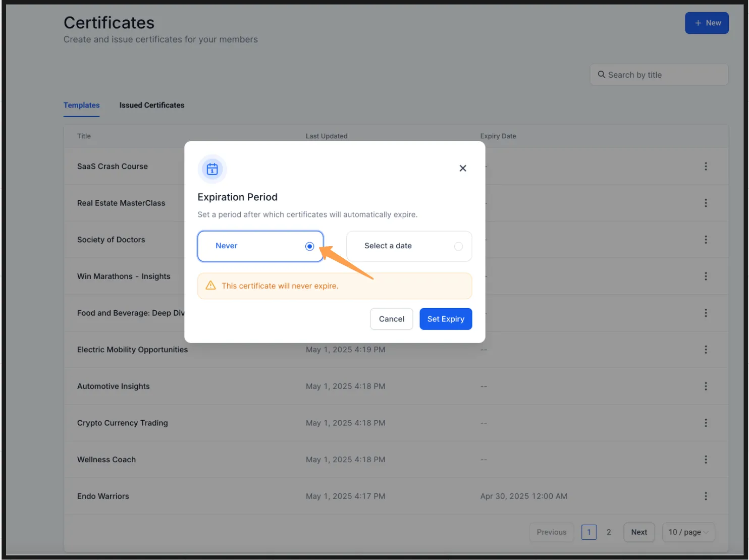The image size is (749, 560).
Task: Click the May 1, 2025 4:19 PM timestamp
Action: coord(346,350)
